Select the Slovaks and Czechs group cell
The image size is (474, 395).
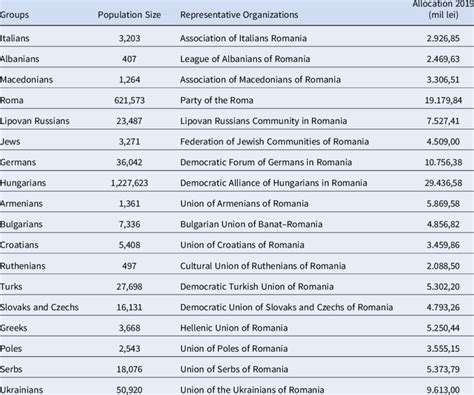(x=39, y=307)
